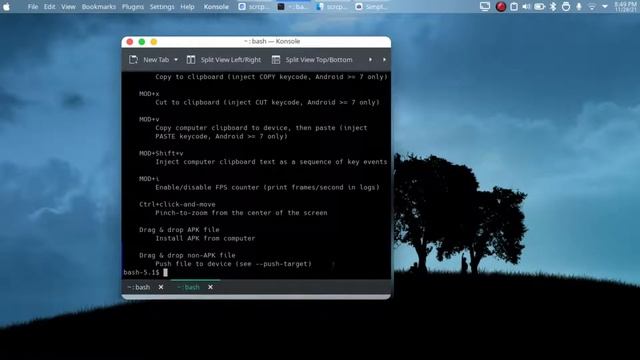Click the New Tab toolbar button

point(149,60)
